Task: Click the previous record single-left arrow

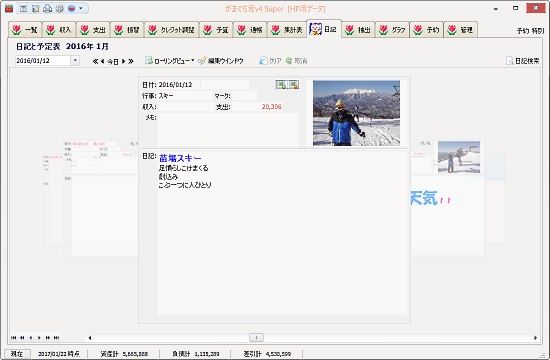Action: point(31,338)
